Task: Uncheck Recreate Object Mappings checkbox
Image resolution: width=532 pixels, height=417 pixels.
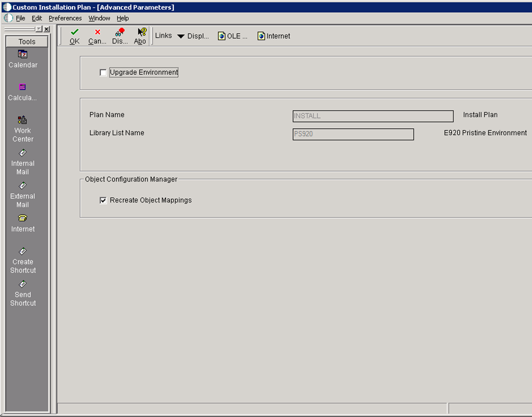Action: [x=103, y=201]
